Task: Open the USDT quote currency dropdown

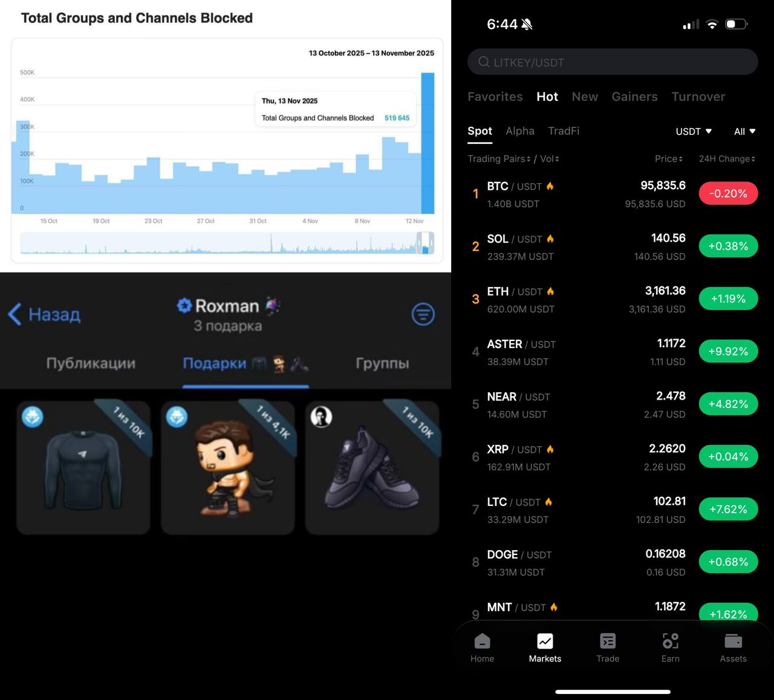Action: (694, 131)
